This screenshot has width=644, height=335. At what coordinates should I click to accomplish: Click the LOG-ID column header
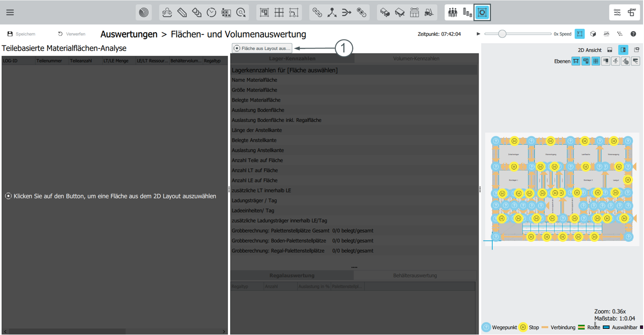point(18,61)
